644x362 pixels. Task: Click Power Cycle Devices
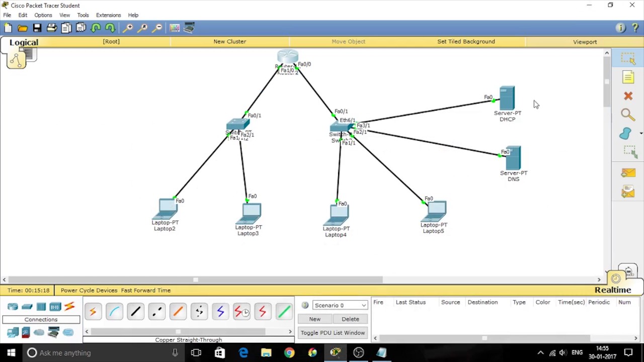coord(89,290)
